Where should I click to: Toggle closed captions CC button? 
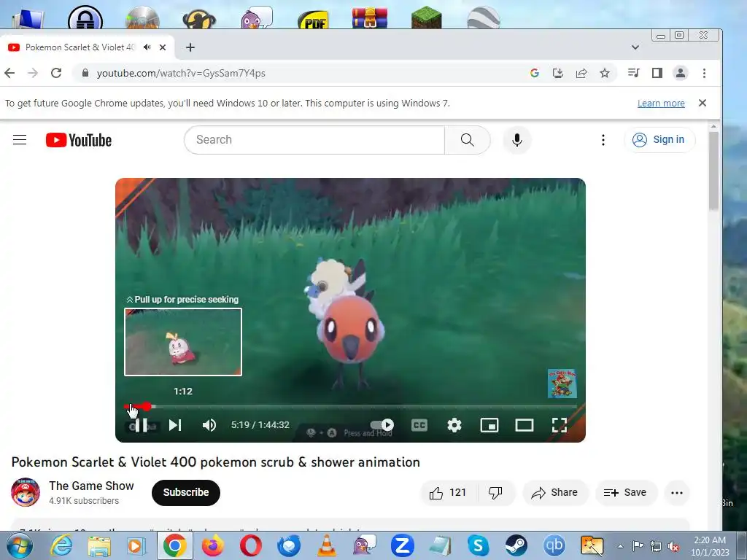419,425
